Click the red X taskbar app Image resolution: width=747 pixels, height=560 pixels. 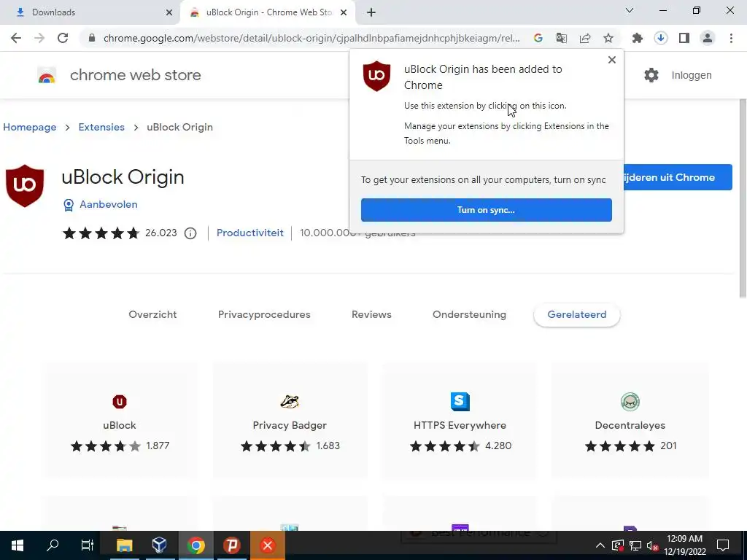pos(267,545)
